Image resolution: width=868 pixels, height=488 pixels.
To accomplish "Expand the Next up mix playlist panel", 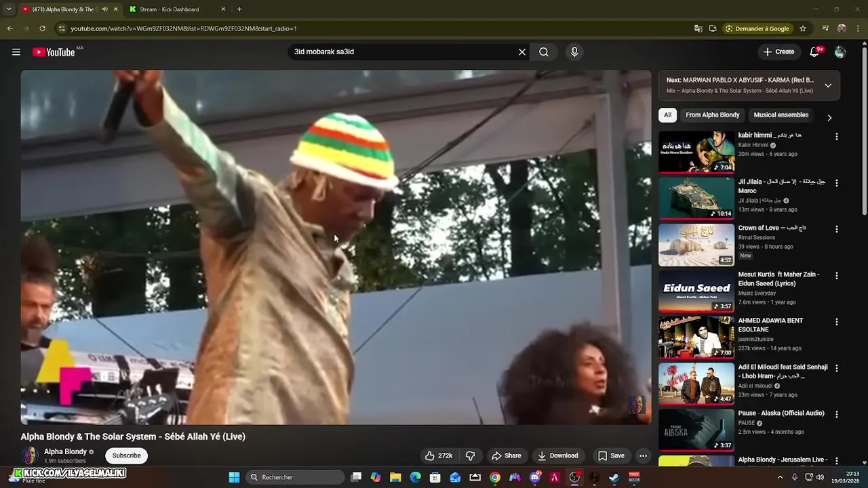I will coord(828,85).
